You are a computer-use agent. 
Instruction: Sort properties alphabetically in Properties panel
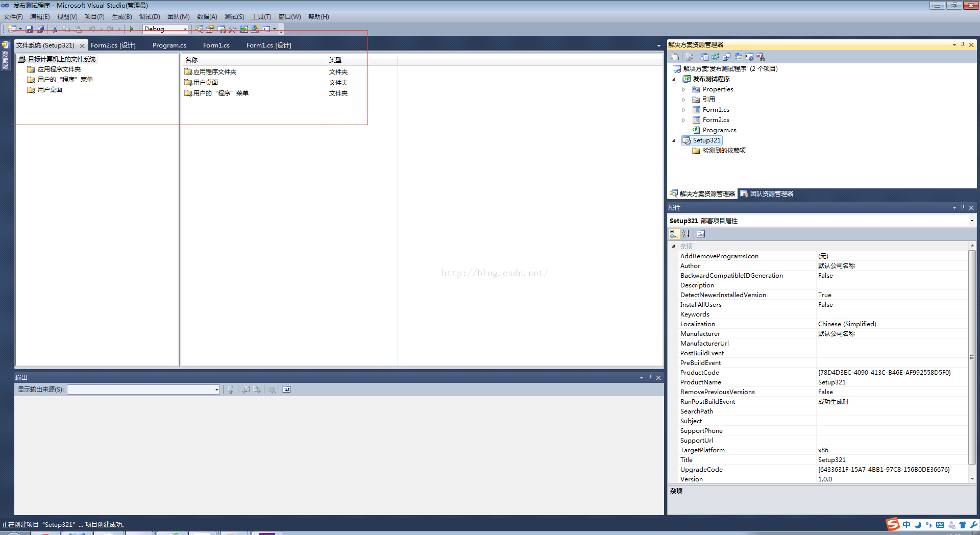[685, 234]
